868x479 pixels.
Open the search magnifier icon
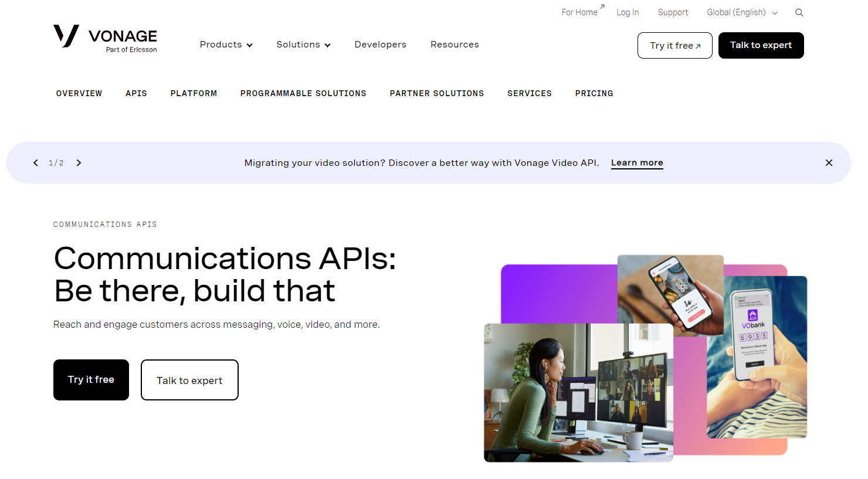799,12
